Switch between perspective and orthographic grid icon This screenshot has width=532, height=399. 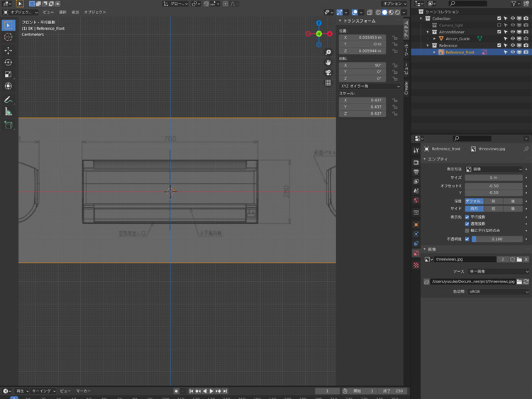(328, 82)
